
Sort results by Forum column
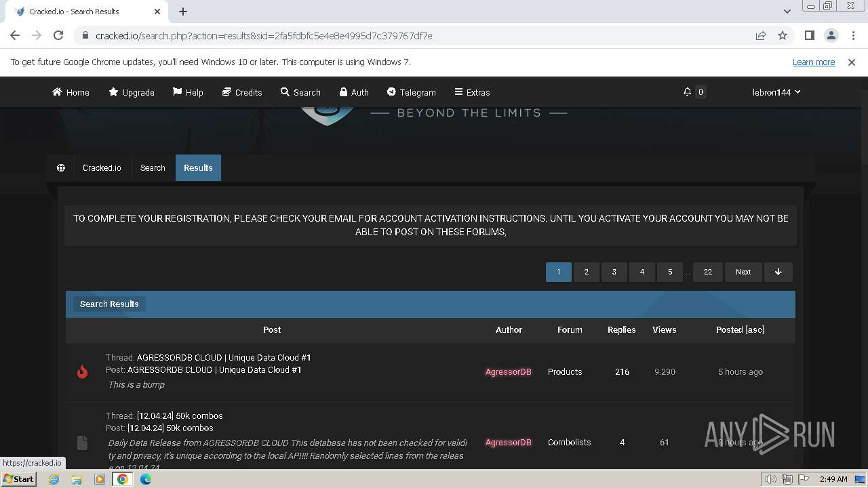tap(570, 329)
